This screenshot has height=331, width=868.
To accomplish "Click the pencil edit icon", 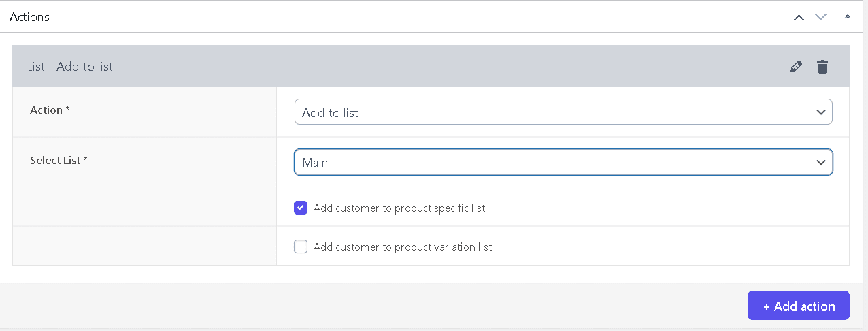I will 796,67.
